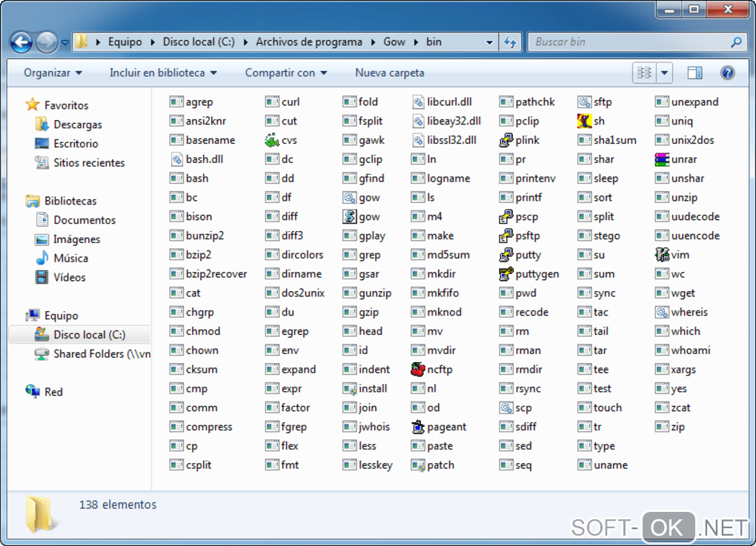This screenshot has height=546, width=756.
Task: Select the gow script icon with S
Action: click(350, 217)
